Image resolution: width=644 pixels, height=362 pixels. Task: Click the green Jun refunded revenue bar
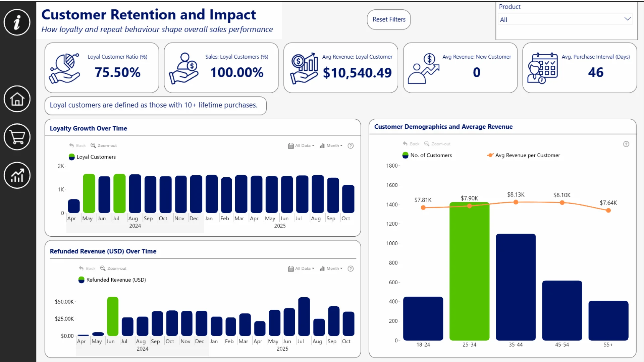click(112, 316)
